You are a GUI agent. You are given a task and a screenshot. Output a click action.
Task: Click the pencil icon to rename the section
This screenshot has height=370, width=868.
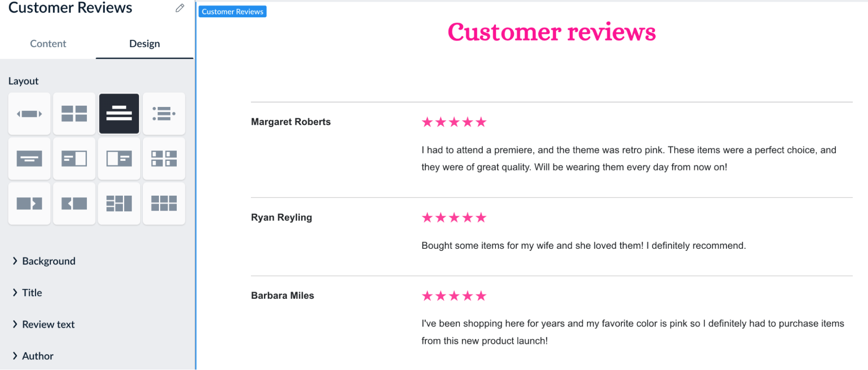[179, 8]
